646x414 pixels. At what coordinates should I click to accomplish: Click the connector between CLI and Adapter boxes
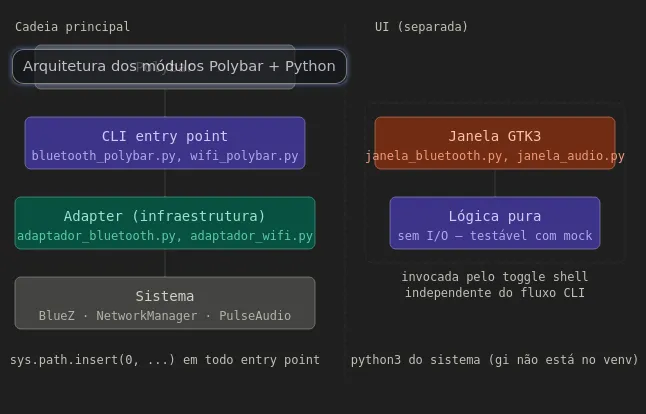pos(165,183)
